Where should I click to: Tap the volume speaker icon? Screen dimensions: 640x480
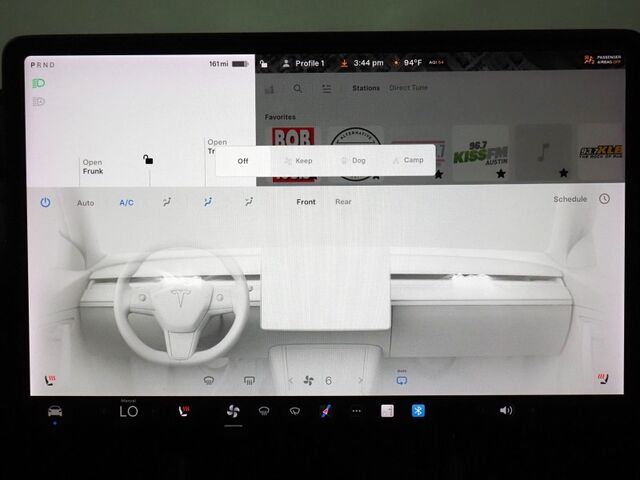click(505, 410)
